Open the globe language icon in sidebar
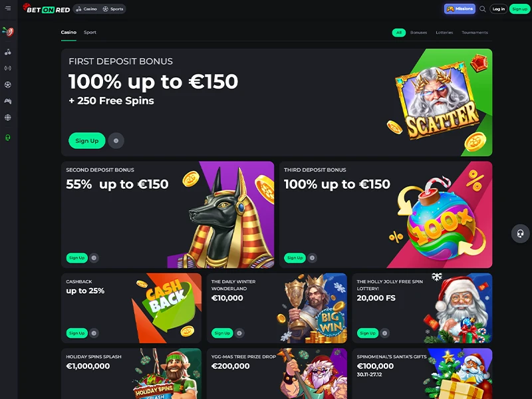532x399 pixels. click(x=8, y=118)
